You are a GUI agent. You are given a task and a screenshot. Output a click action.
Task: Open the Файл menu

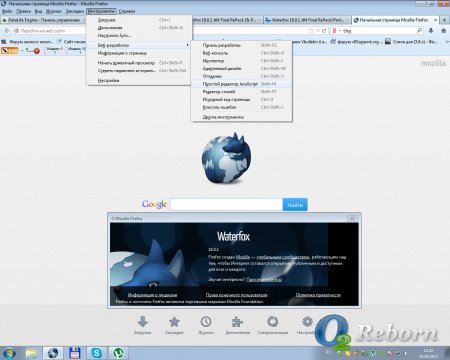pos(7,11)
